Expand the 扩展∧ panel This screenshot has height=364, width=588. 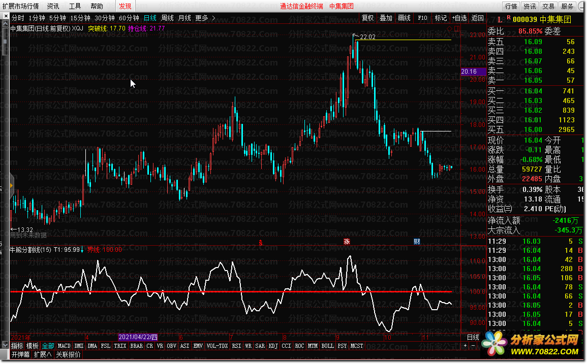coord(43,354)
